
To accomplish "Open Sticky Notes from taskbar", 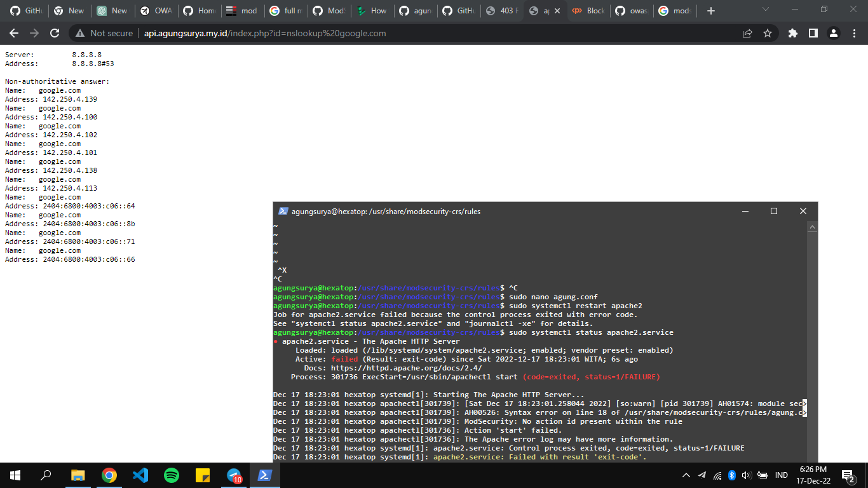I will 203,475.
